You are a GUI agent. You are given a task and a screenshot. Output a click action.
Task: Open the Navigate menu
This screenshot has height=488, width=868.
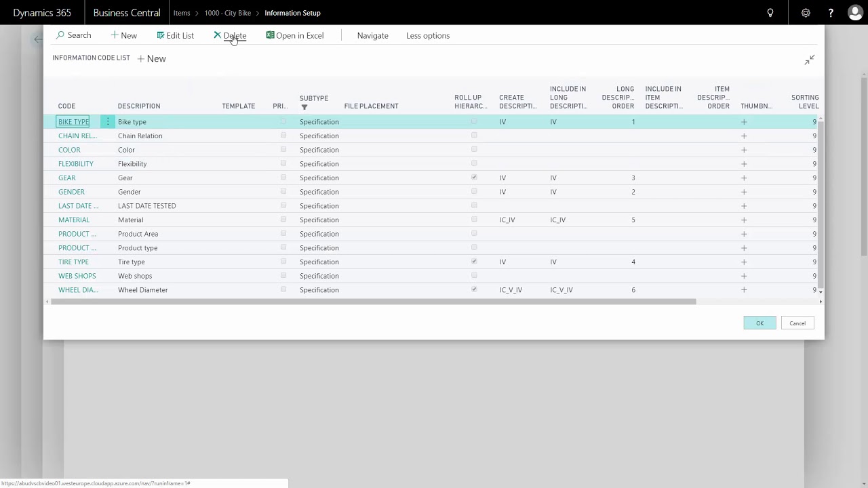[373, 35]
